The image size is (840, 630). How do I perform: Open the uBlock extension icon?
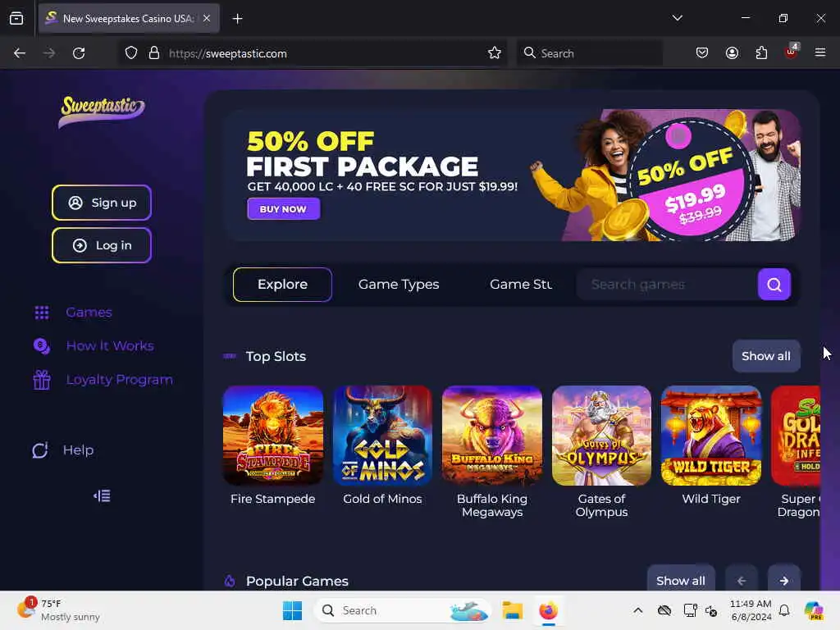(792, 52)
